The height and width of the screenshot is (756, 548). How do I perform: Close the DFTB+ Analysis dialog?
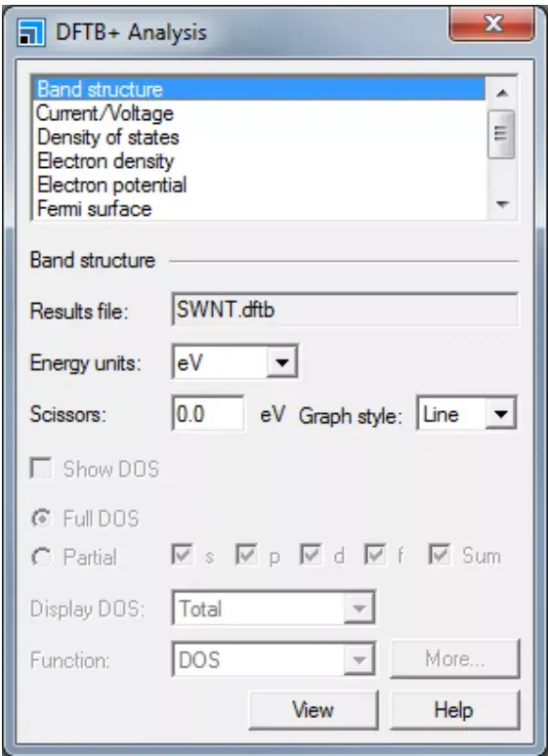tap(491, 23)
